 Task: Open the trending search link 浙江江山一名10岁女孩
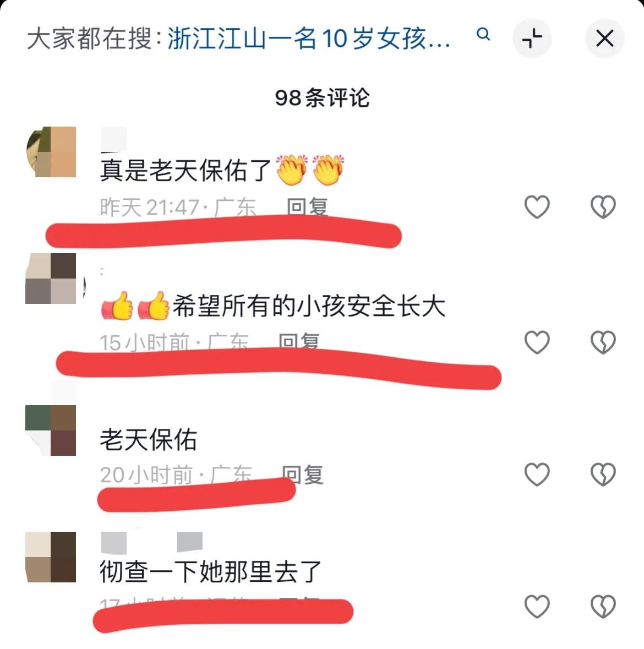[309, 39]
